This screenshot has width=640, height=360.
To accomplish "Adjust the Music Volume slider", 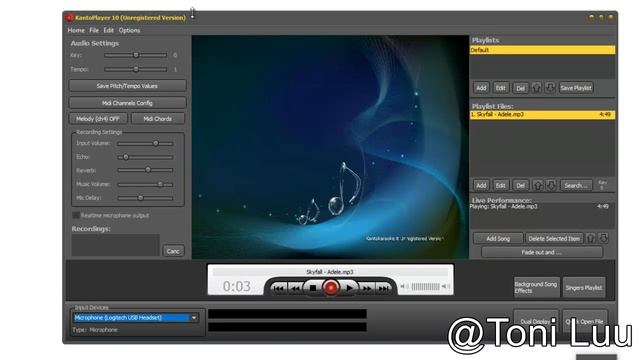I will pyautogui.click(x=145, y=184).
